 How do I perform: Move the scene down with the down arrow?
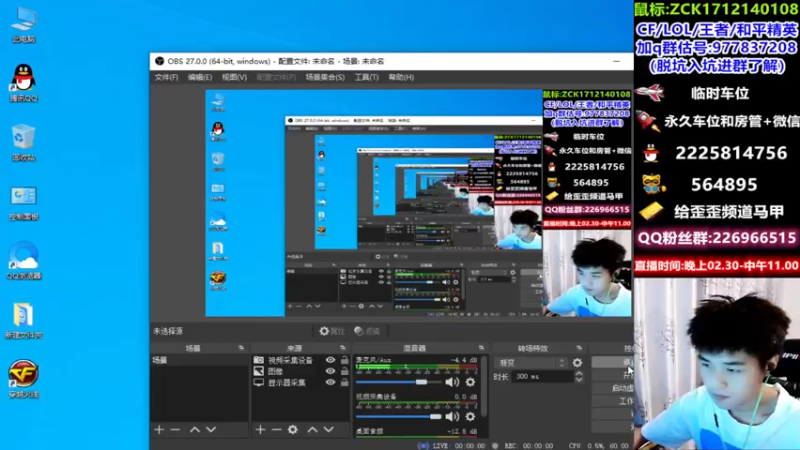[x=211, y=430]
